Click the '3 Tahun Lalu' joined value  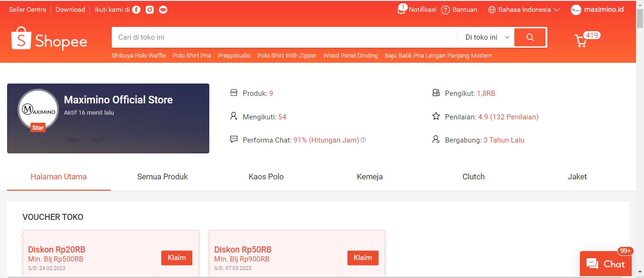coord(504,140)
